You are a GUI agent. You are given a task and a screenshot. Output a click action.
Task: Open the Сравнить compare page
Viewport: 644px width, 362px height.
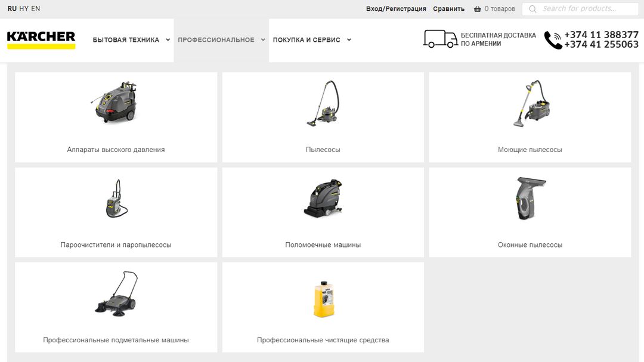[448, 8]
